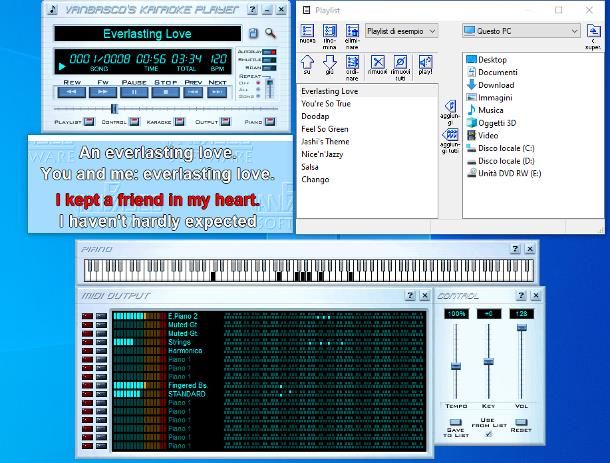Select 'Jashi's Theme' in the playlist
This screenshot has height=463, width=610.
pos(367,142)
